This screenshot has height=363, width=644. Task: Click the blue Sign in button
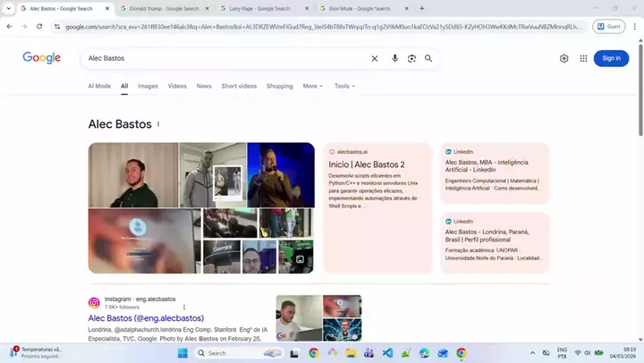(611, 58)
